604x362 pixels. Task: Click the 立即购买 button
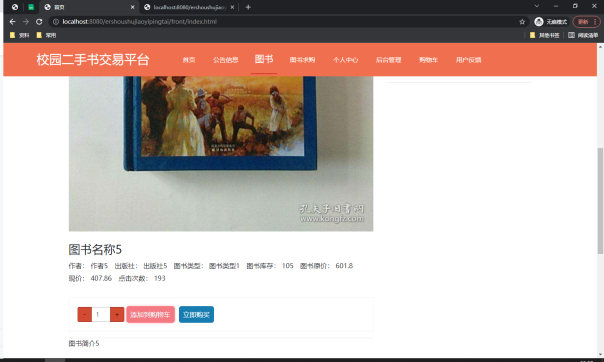pos(196,315)
